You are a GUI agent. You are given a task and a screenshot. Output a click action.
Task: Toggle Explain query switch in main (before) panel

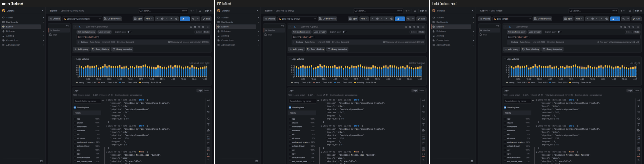pos(129,32)
